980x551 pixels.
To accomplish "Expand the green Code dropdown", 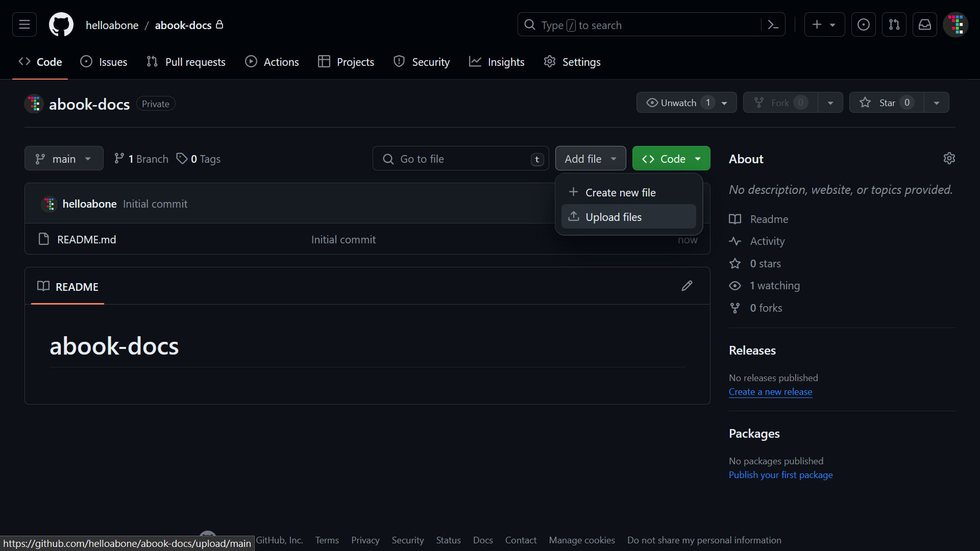I will (671, 159).
